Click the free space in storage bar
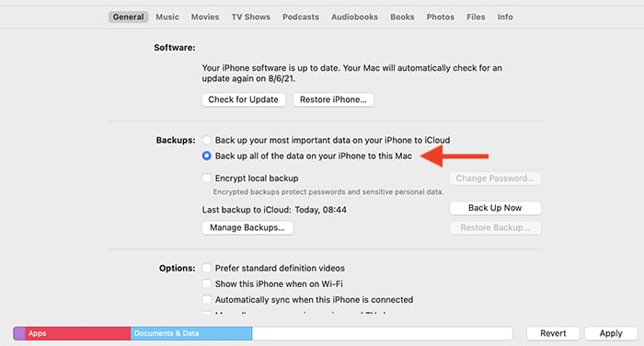 383,333
